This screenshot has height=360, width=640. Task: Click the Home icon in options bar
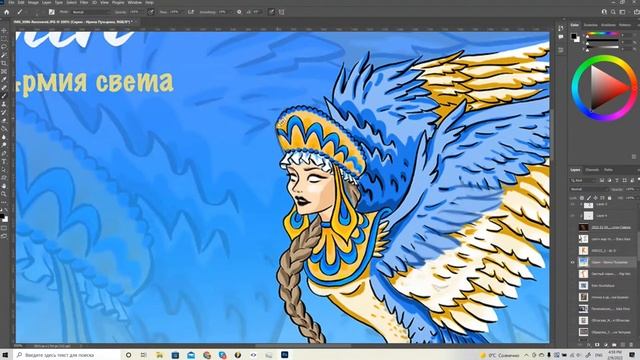pyautogui.click(x=7, y=12)
